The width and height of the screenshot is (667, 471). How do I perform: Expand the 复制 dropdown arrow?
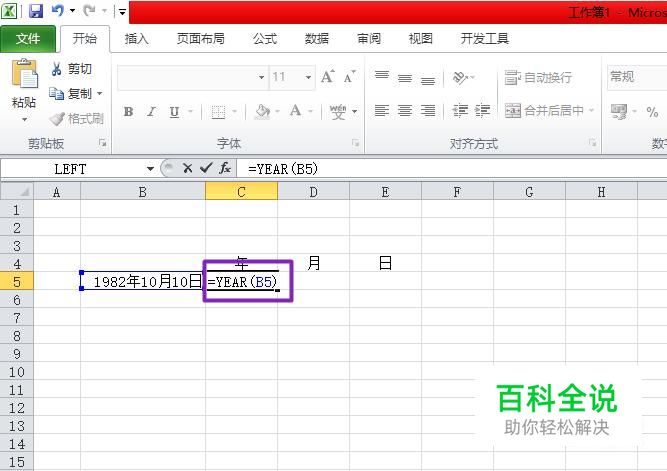point(100,93)
